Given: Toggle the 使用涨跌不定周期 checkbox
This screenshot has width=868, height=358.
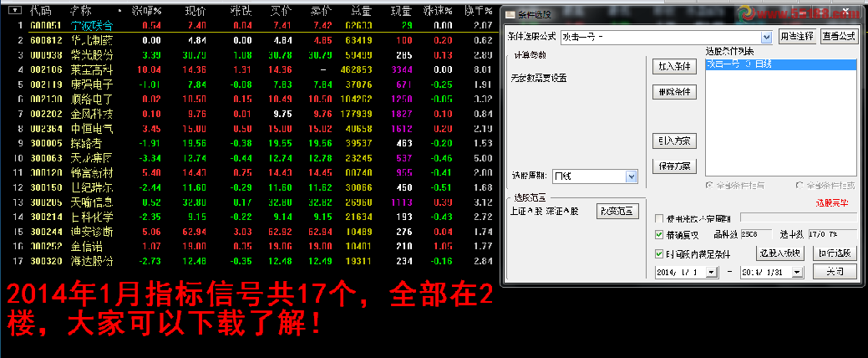Looking at the screenshot, I should [x=659, y=218].
